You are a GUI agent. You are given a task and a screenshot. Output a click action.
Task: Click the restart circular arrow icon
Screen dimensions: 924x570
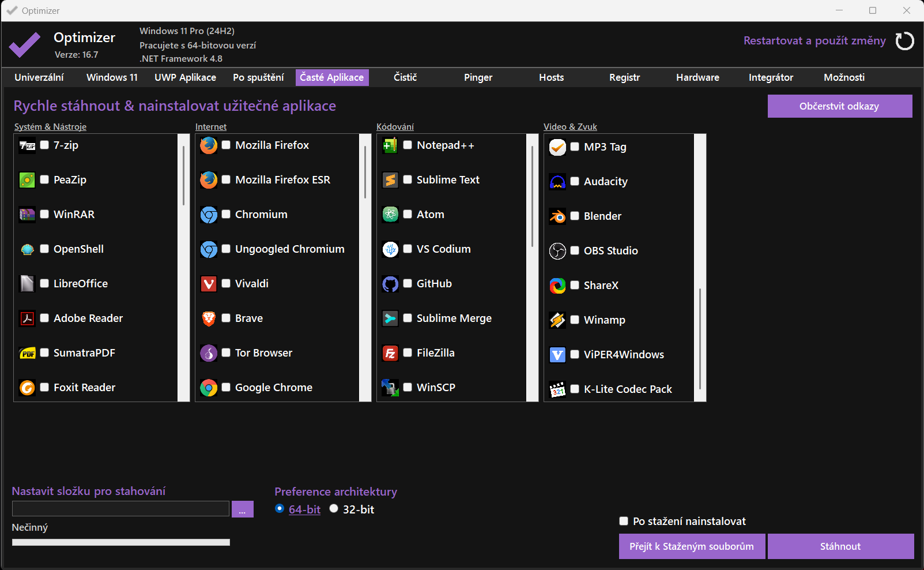(x=904, y=41)
